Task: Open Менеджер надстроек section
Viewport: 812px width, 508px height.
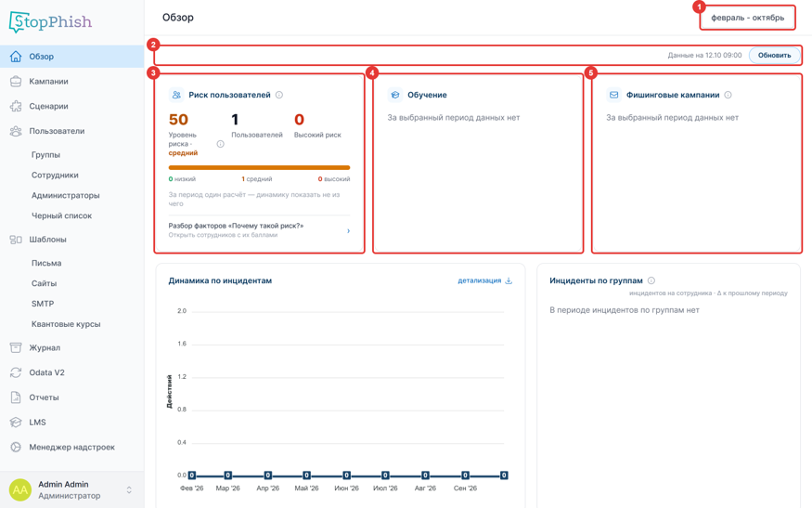Action: (72, 448)
